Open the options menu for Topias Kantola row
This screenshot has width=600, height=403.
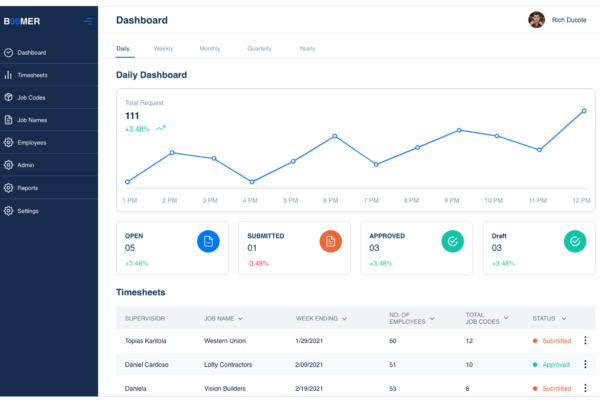[585, 341]
